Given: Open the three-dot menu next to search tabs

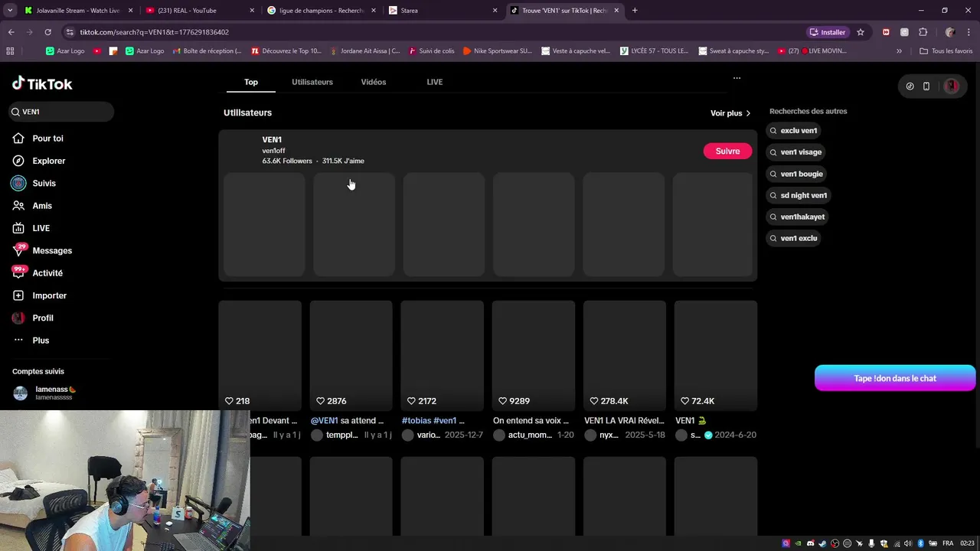Looking at the screenshot, I should coord(737,78).
